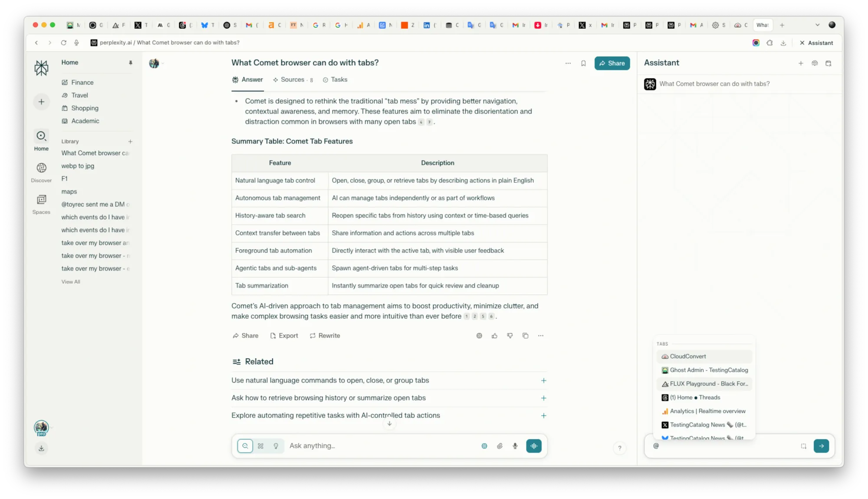Viewport: 868px width, 499px height.
Task: Pin the Home section in the sidebar
Action: pos(130,63)
